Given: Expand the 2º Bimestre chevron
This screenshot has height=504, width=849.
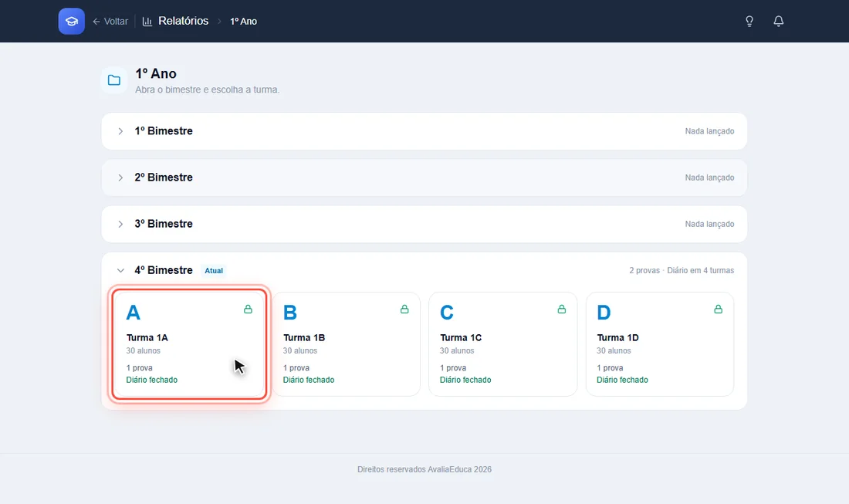Looking at the screenshot, I should click(120, 178).
